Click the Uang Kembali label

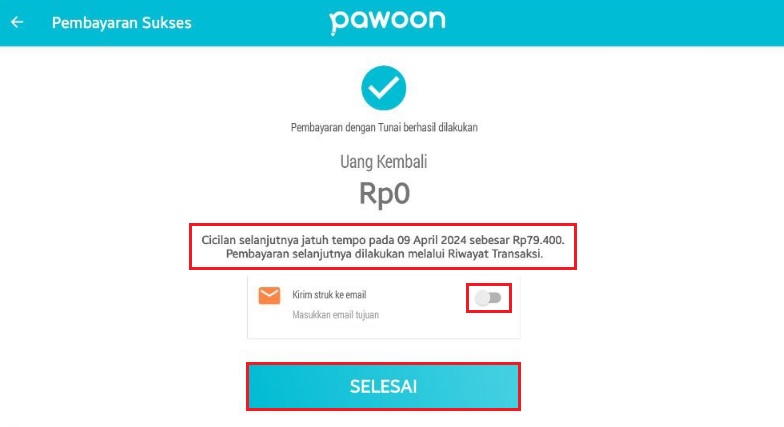point(384,162)
